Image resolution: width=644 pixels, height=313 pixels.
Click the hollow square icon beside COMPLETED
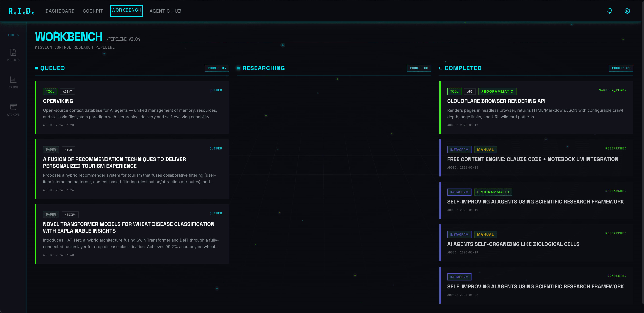tap(440, 68)
